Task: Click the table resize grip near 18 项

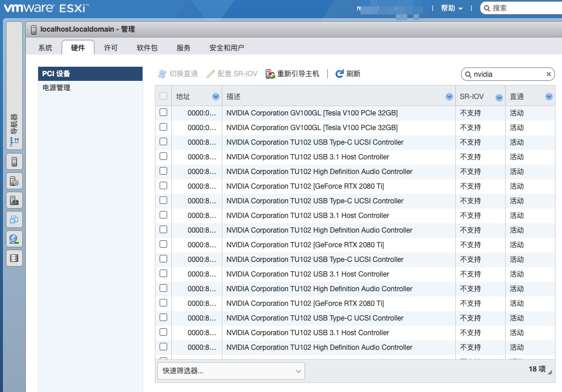Action: tap(550, 372)
